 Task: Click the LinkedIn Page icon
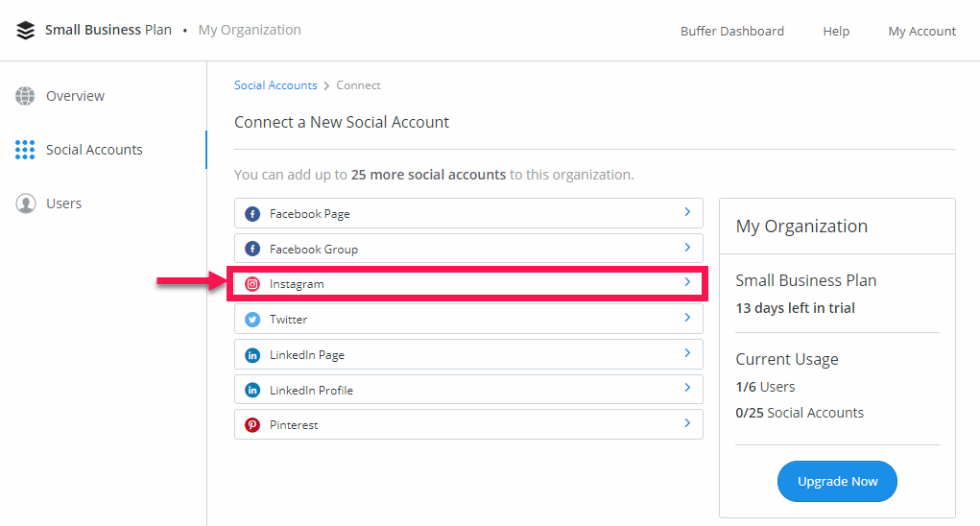click(252, 355)
